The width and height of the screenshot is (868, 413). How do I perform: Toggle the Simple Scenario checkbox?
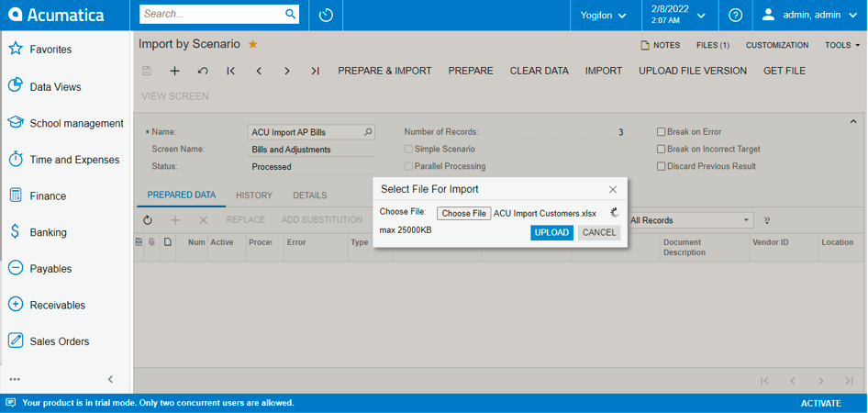(408, 149)
